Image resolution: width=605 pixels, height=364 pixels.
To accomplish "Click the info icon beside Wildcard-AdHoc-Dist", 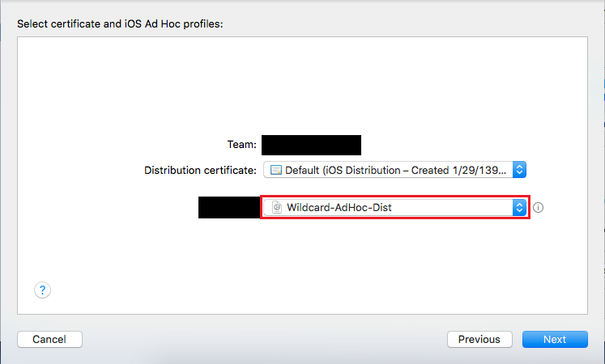I will 539,208.
